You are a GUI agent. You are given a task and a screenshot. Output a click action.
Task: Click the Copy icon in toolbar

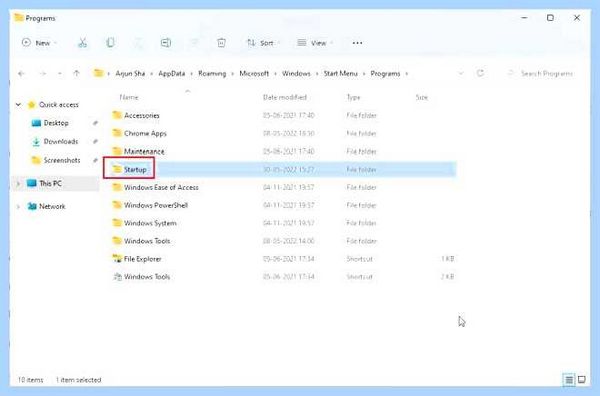[110, 43]
